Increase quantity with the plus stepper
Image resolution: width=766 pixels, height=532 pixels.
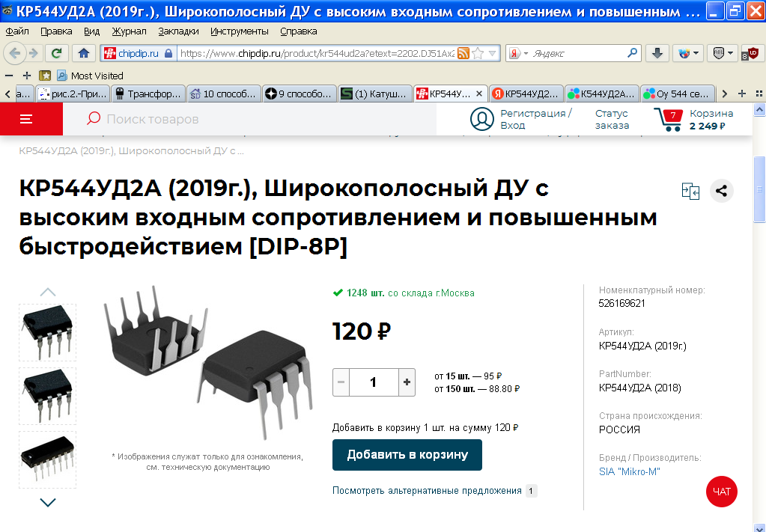click(x=406, y=382)
